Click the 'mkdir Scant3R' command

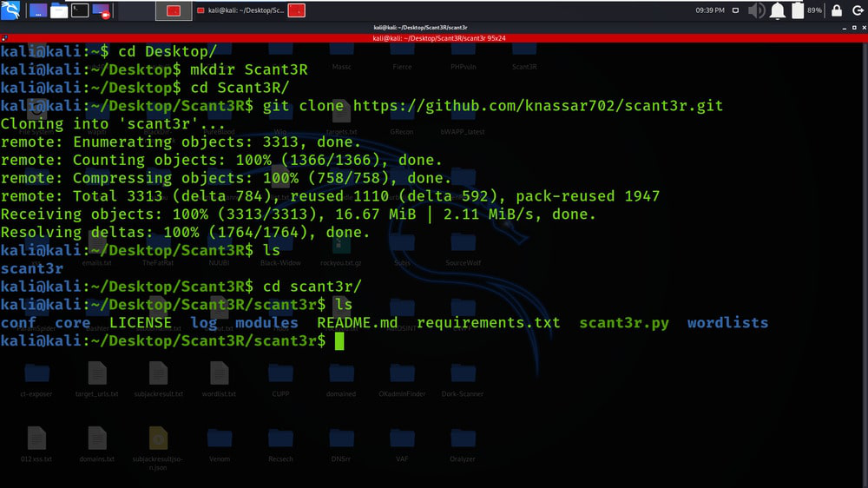(249, 69)
